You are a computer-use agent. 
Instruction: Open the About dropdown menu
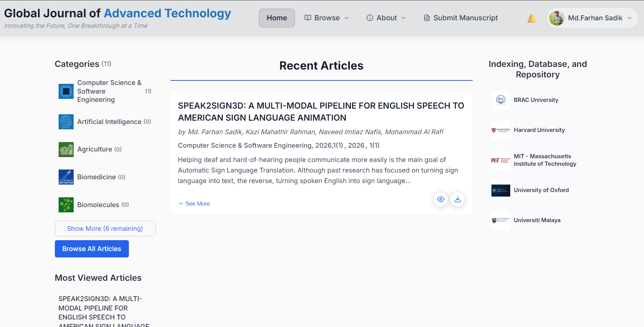386,18
